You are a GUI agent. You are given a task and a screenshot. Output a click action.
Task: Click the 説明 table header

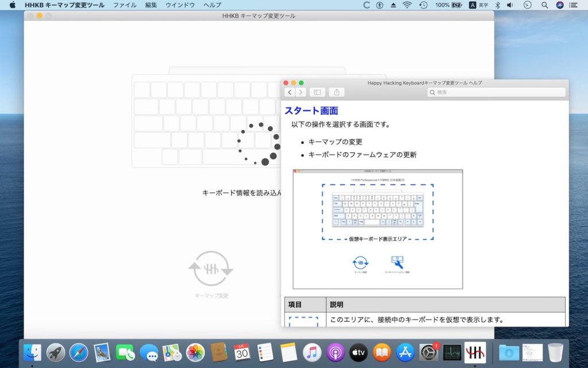pyautogui.click(x=336, y=305)
